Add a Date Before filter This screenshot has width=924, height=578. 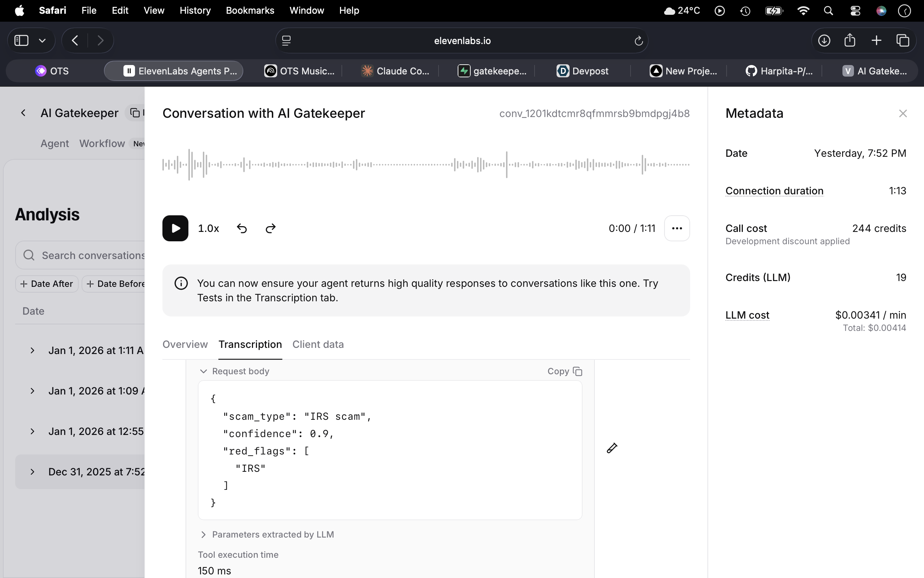[113, 284]
